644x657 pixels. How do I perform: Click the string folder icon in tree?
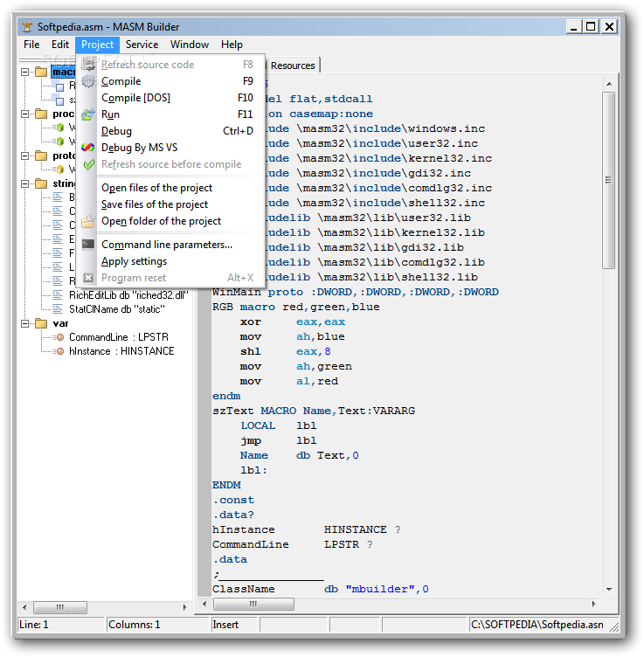pyautogui.click(x=41, y=183)
